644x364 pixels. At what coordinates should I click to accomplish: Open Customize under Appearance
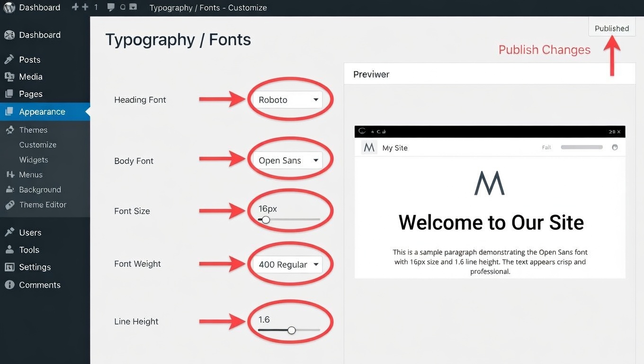pos(38,145)
